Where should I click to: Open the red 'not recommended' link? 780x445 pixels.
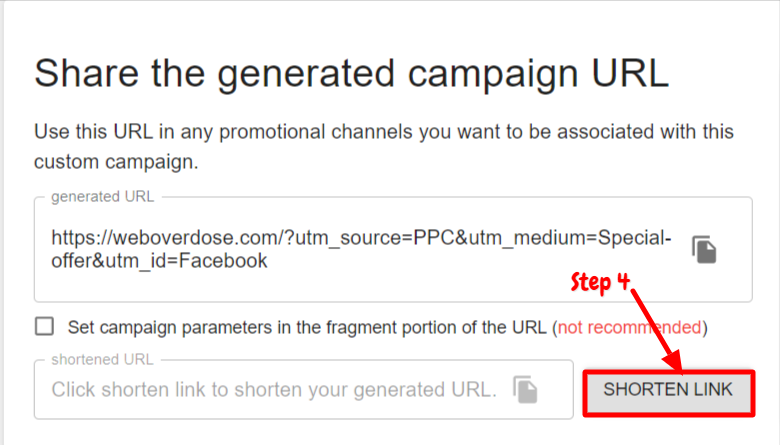[x=629, y=327]
